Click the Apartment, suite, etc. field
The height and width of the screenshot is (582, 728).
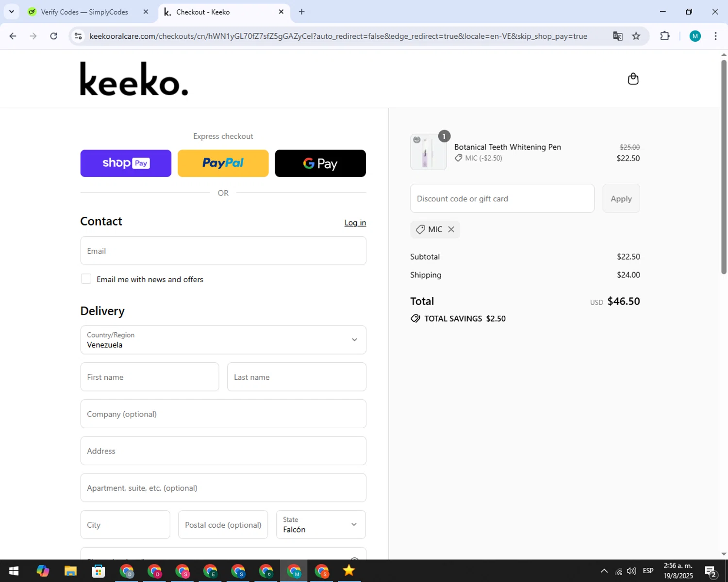pos(223,487)
